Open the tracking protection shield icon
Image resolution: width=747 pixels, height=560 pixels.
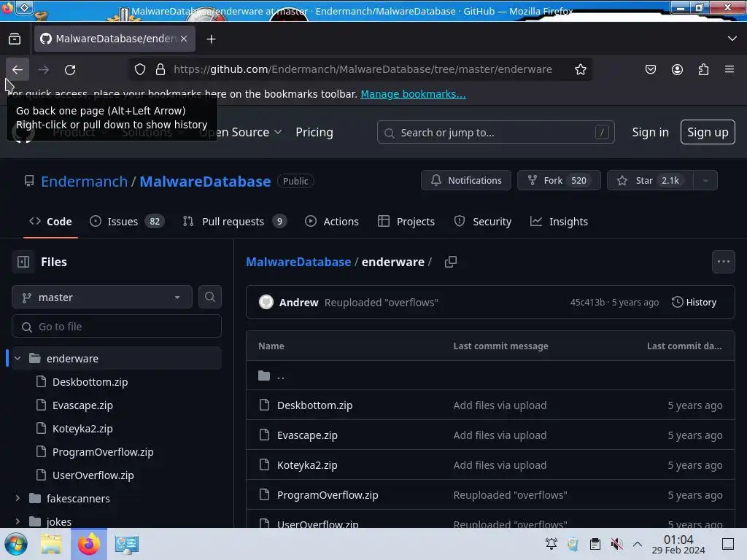[139, 69]
